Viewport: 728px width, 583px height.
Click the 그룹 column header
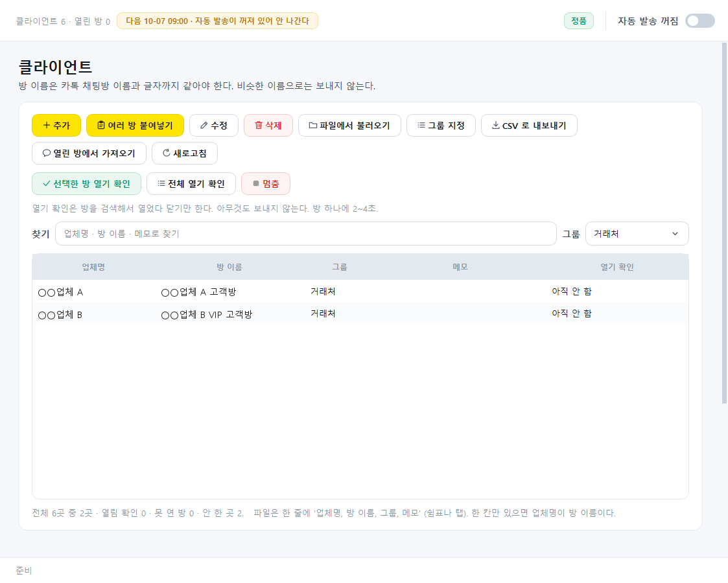coord(340,267)
